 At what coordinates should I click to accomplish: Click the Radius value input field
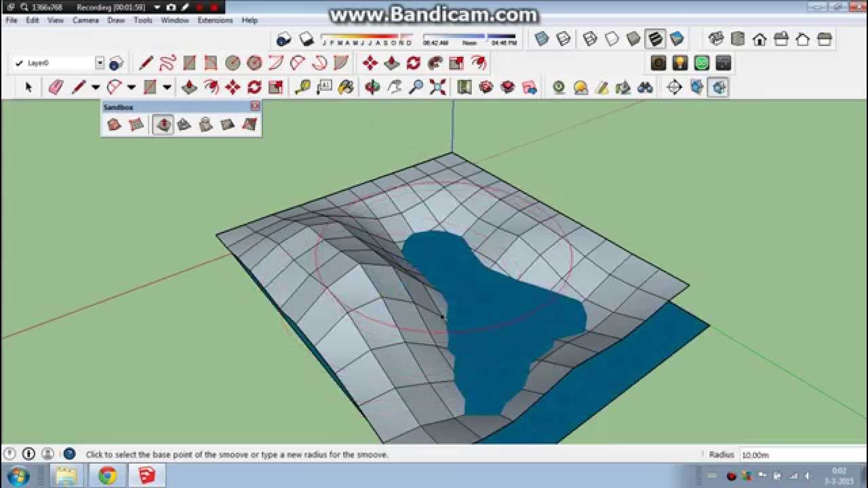(x=802, y=455)
